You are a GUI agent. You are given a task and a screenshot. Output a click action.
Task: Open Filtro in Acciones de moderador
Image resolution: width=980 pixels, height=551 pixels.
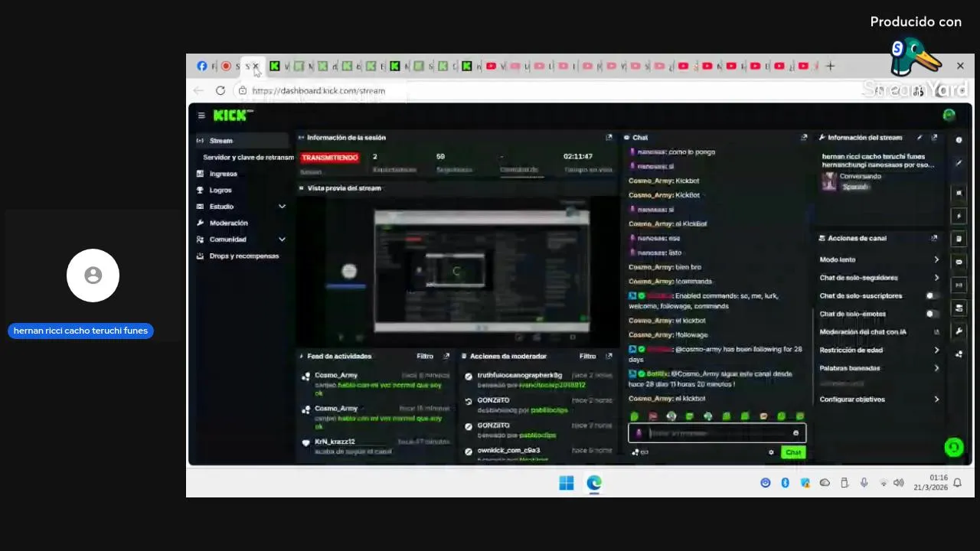point(588,356)
